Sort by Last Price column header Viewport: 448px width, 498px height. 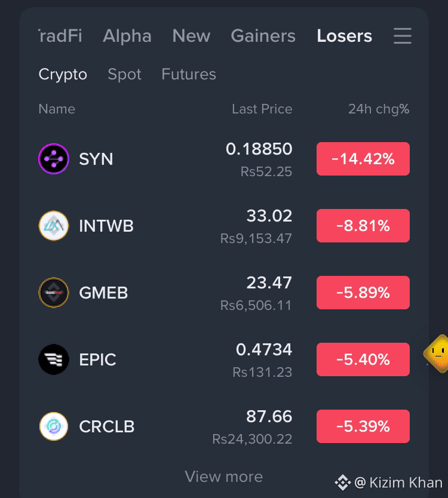(262, 109)
